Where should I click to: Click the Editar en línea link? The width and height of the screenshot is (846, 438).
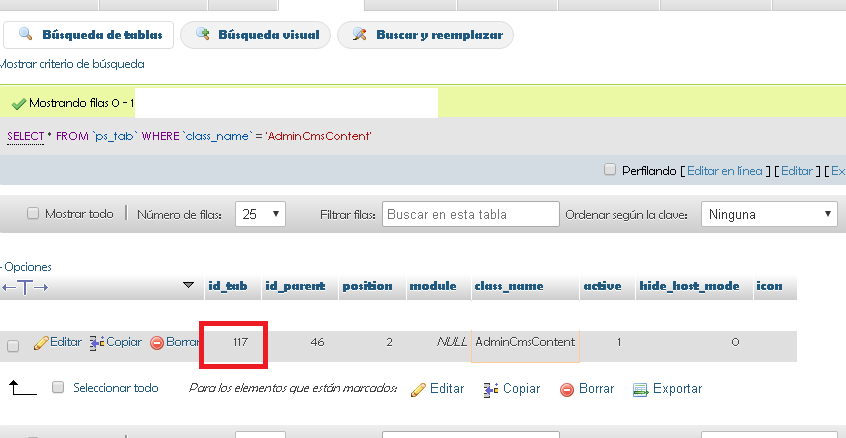pyautogui.click(x=725, y=171)
